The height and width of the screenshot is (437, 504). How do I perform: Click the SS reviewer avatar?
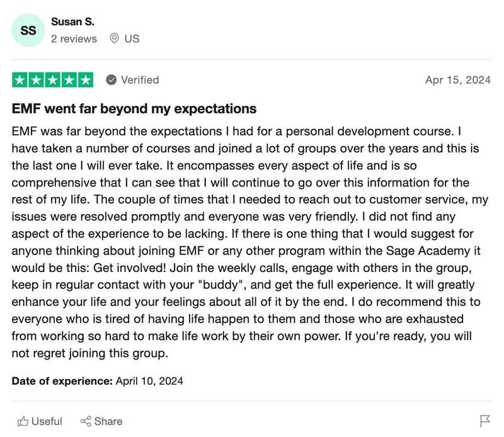pyautogui.click(x=28, y=30)
